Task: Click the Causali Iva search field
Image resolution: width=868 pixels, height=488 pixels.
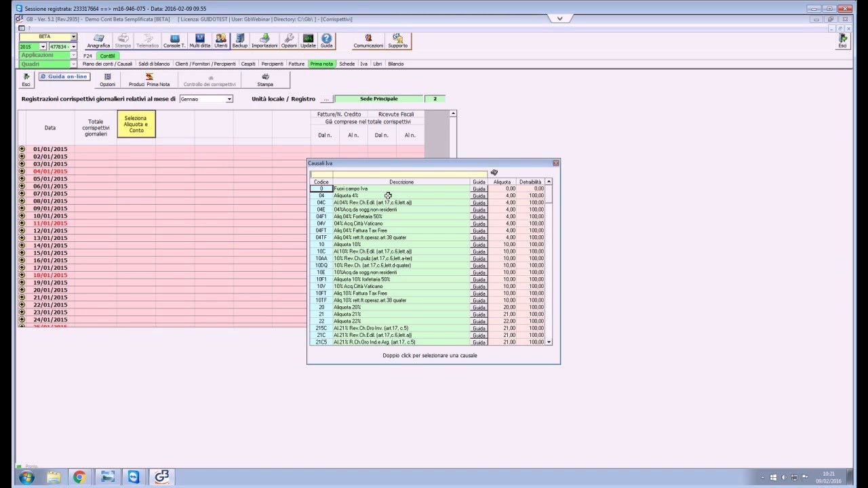Action: click(x=399, y=174)
